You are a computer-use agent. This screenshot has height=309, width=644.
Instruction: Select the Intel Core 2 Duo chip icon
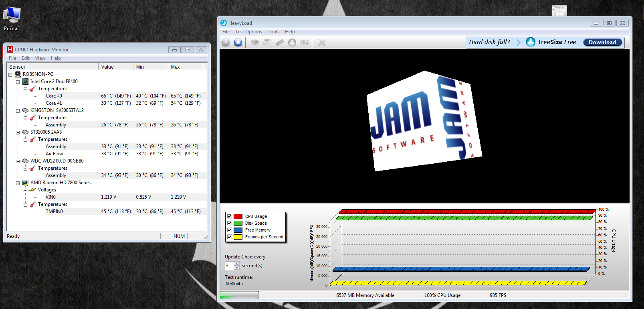[x=25, y=81]
